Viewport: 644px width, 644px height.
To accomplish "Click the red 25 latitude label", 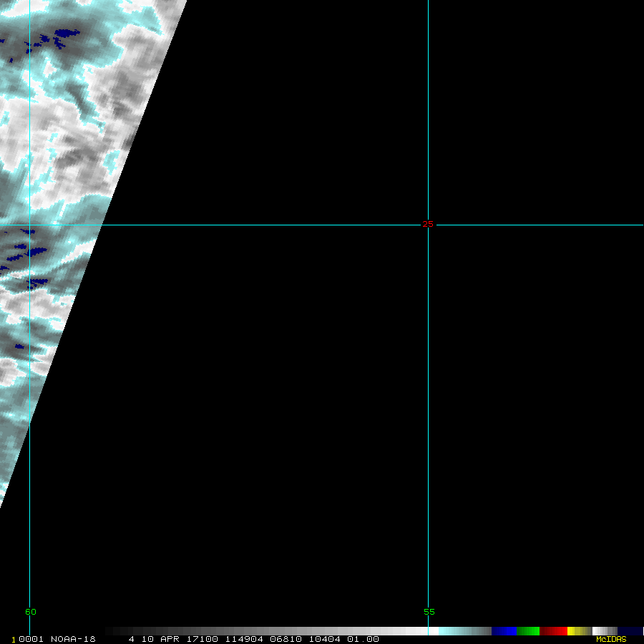I will coord(428,225).
